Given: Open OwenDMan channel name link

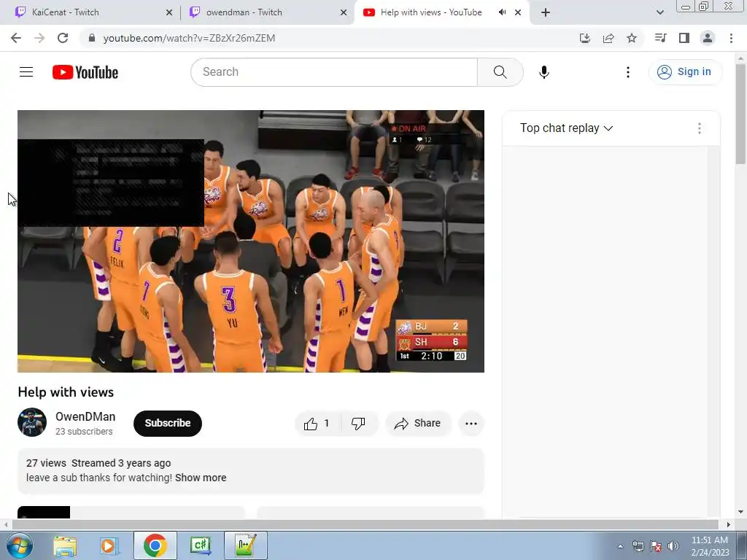Looking at the screenshot, I should 85,416.
